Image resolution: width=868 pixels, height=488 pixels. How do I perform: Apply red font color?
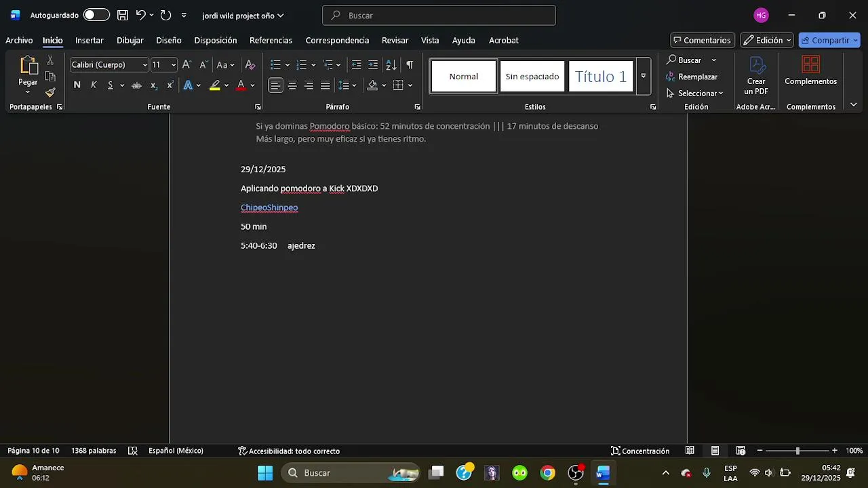click(241, 85)
